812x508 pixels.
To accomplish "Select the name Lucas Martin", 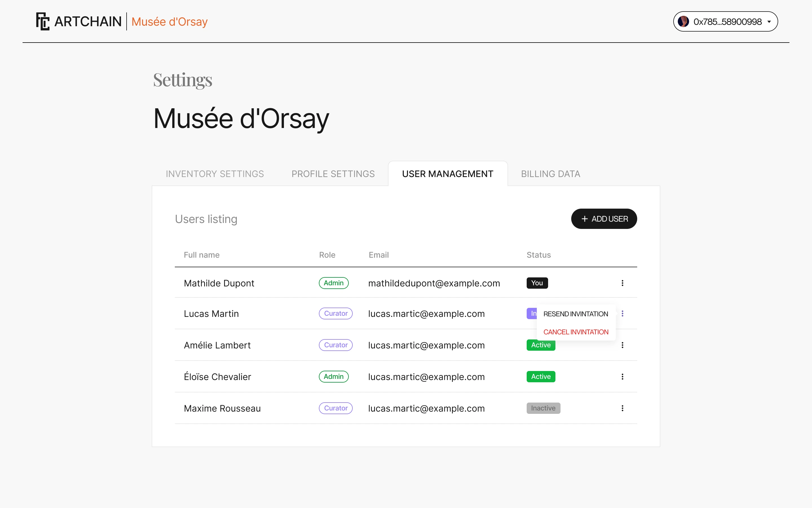I will click(x=211, y=313).
